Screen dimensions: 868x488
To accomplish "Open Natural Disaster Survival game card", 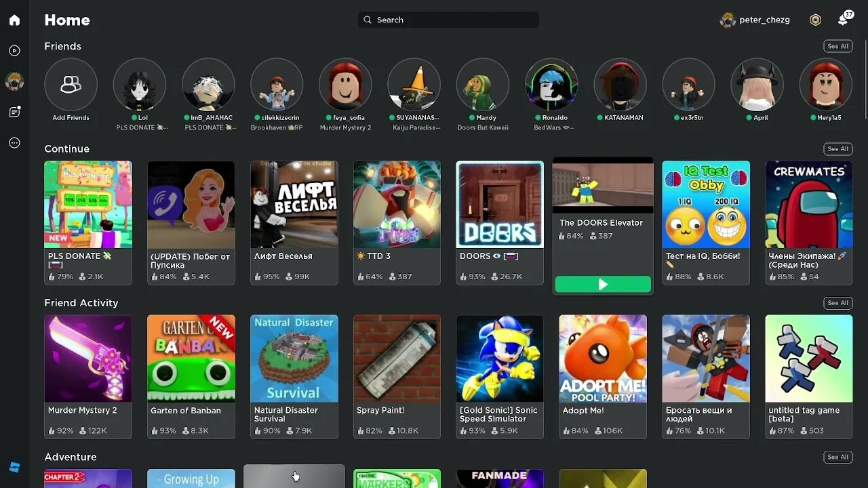I will [294, 376].
